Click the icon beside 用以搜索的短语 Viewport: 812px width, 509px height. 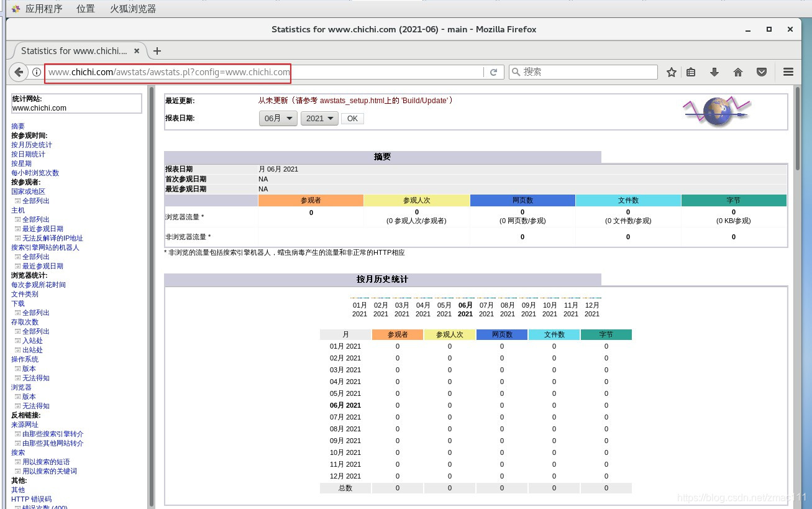(x=17, y=462)
